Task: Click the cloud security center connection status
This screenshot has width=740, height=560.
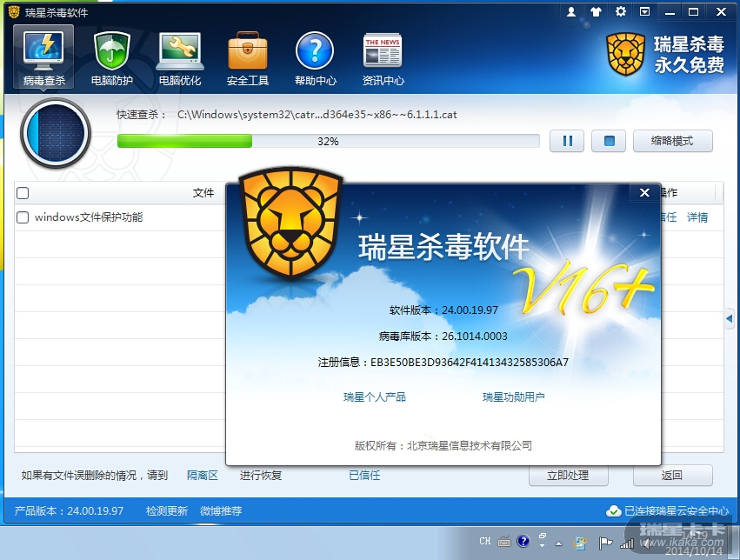Action: click(668, 511)
